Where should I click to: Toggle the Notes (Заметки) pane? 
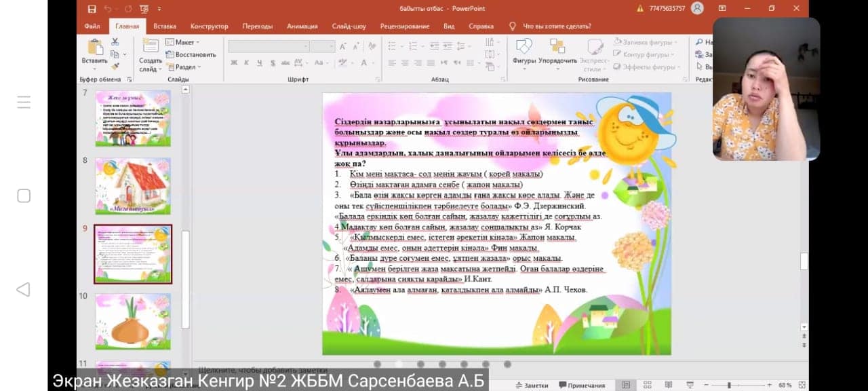530,385
